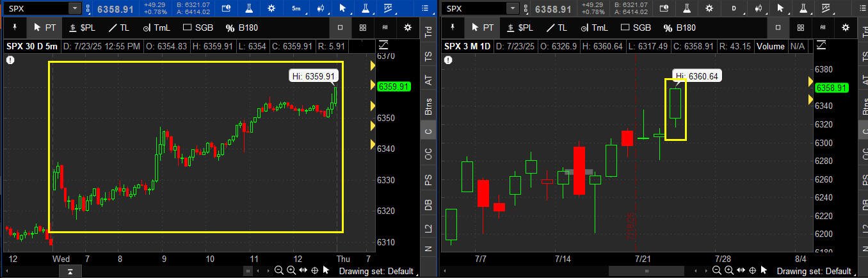Click Drawing set: Default on the left chart
The image size is (868, 278).
coord(376,271)
